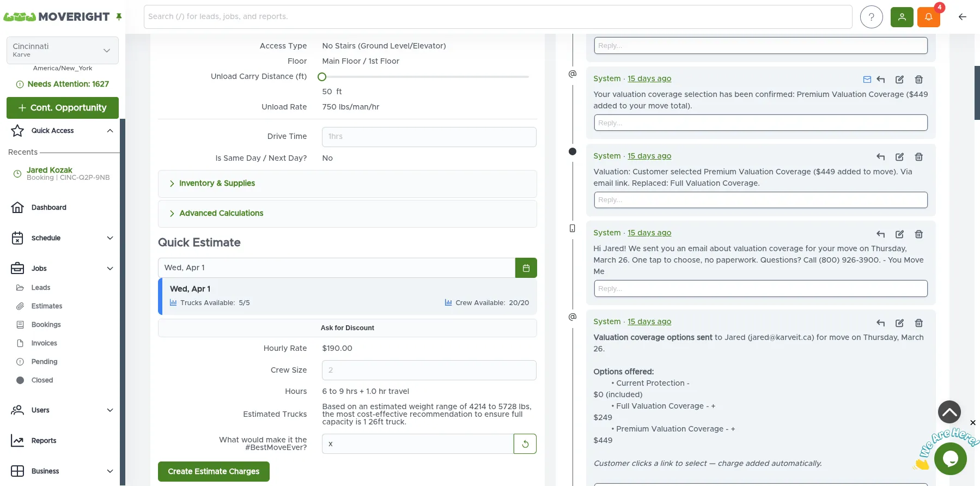This screenshot has height=486, width=980.
Task: Click the Wed, Apr 1 date field
Action: [337, 268]
